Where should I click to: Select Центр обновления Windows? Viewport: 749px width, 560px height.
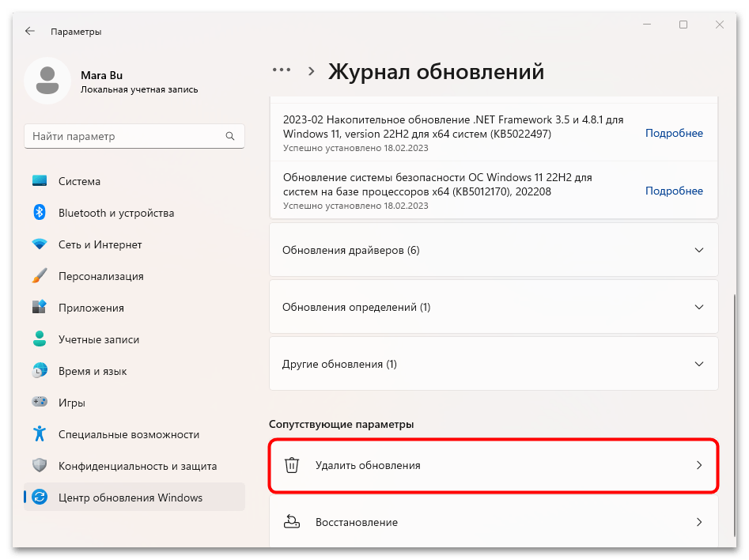pyautogui.click(x=134, y=497)
